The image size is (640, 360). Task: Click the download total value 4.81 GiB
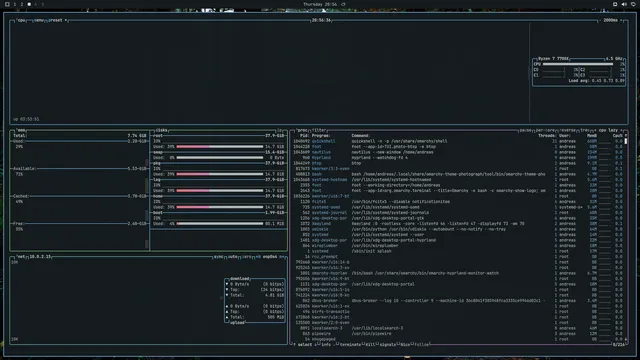[275, 295]
